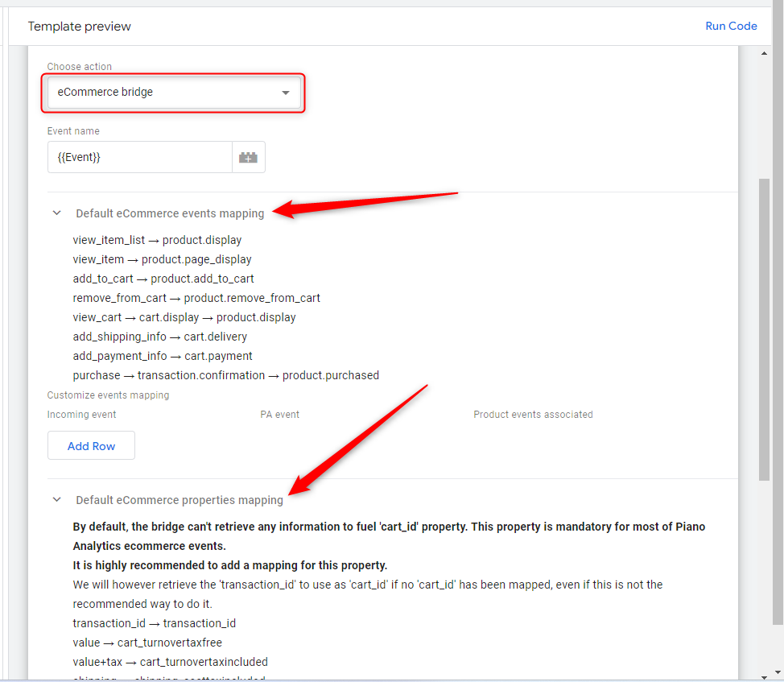
Task: Click the scrollbar up arrow
Action: point(765,53)
